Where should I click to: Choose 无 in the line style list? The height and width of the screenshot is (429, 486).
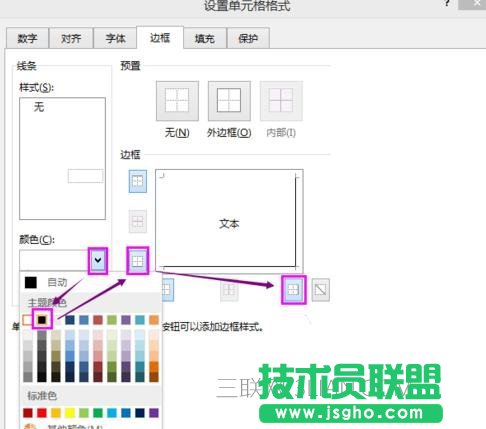coord(39,107)
